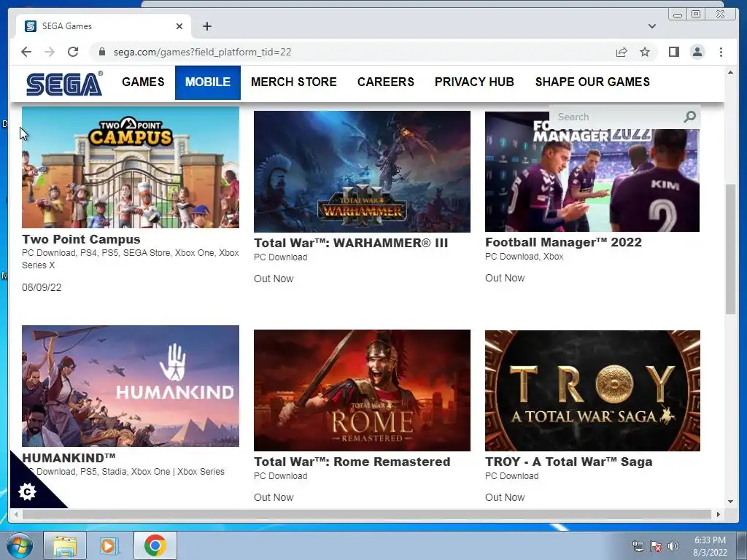Viewport: 747px width, 560px height.
Task: Click the Warhammer III cover image
Action: (x=362, y=171)
